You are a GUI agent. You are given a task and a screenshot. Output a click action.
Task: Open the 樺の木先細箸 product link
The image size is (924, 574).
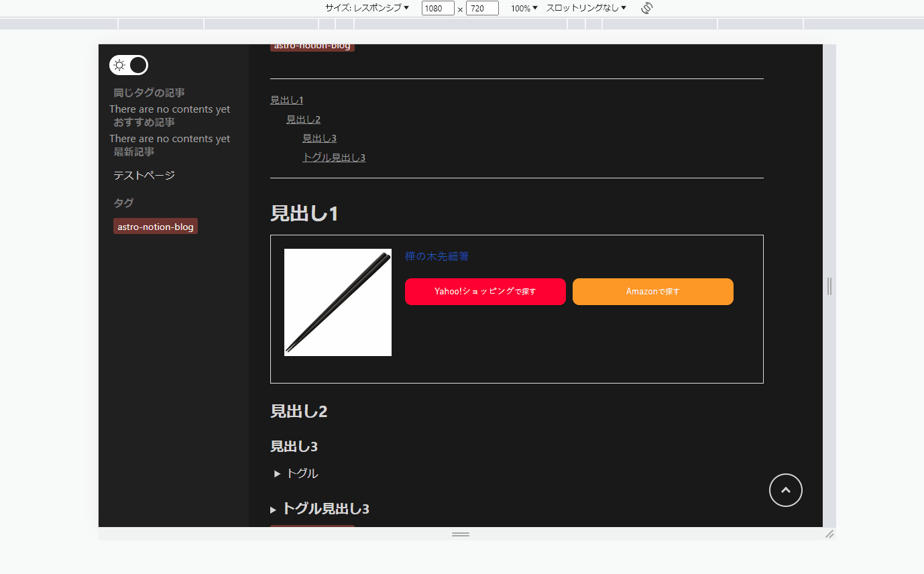click(x=436, y=255)
